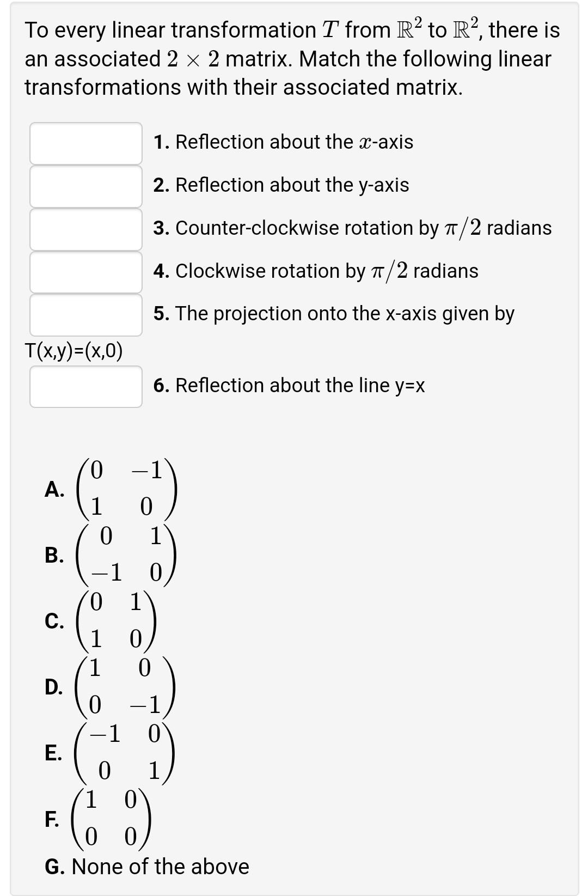Click the answer box for projection onto the x-axis
Image resolution: width=588 pixels, height=896 pixels.
tap(84, 314)
